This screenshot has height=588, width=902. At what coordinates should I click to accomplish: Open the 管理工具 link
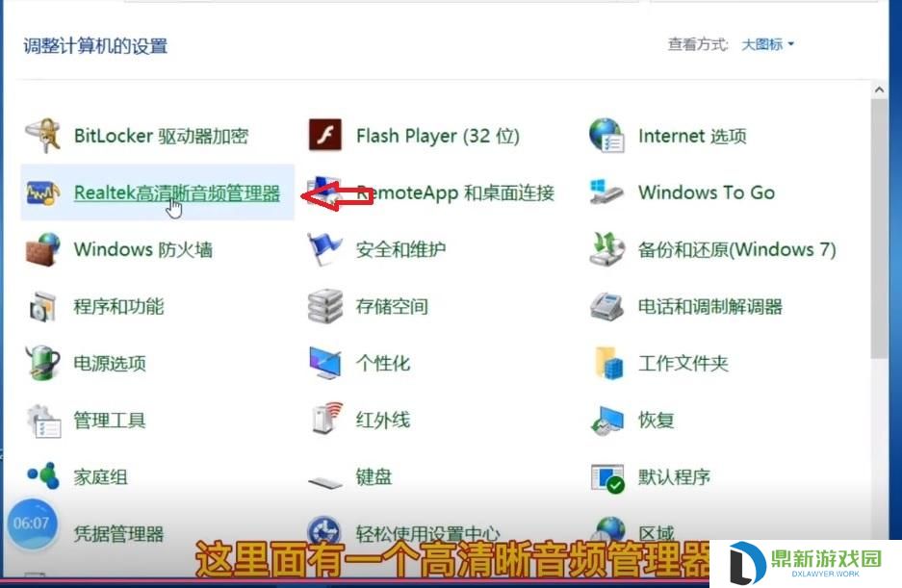[x=110, y=420]
